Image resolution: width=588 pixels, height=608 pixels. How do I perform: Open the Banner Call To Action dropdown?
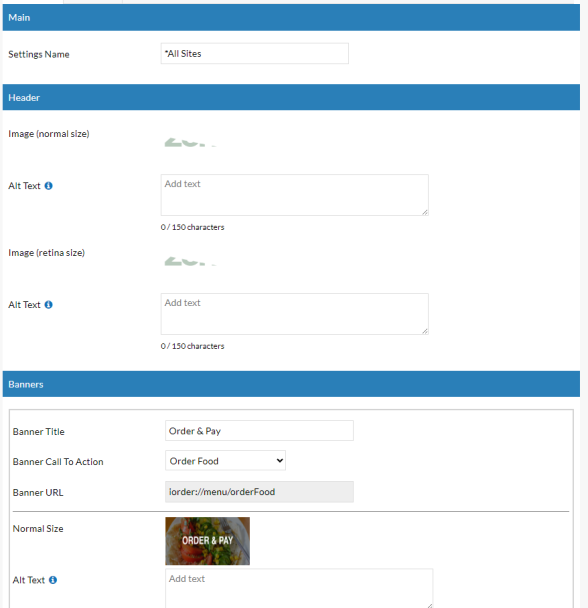pos(225,461)
